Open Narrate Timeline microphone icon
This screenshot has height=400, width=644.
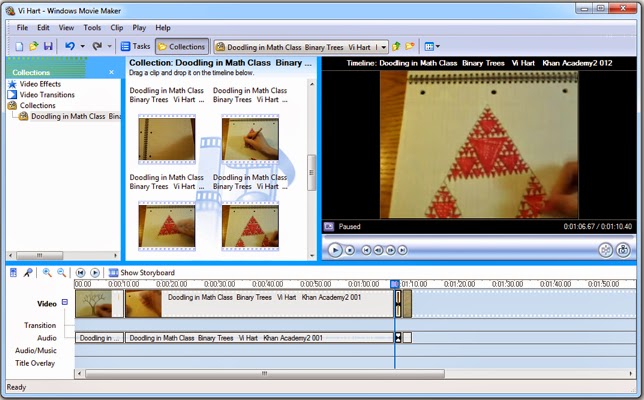click(x=28, y=273)
